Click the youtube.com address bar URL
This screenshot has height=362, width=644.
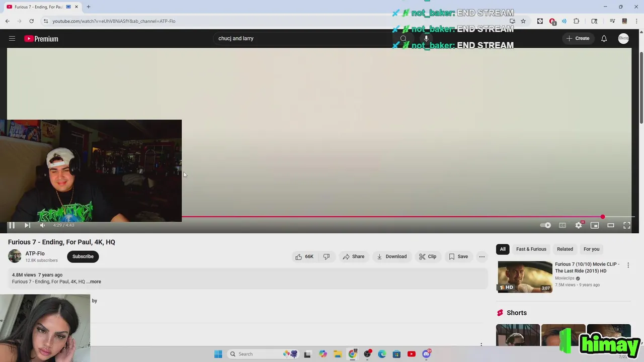[x=114, y=21]
